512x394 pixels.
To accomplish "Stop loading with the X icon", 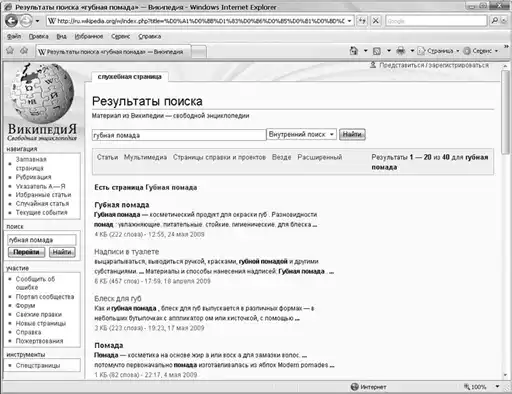I will tap(376, 21).
